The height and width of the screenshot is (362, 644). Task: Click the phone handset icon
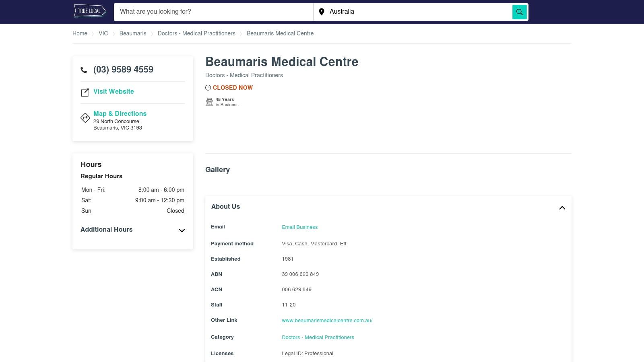point(84,70)
